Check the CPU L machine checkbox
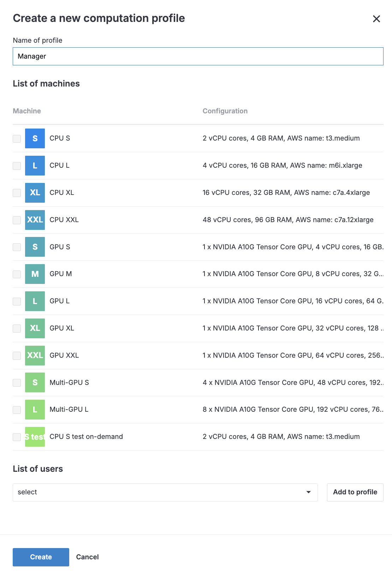This screenshot has height=577, width=392. tap(17, 166)
